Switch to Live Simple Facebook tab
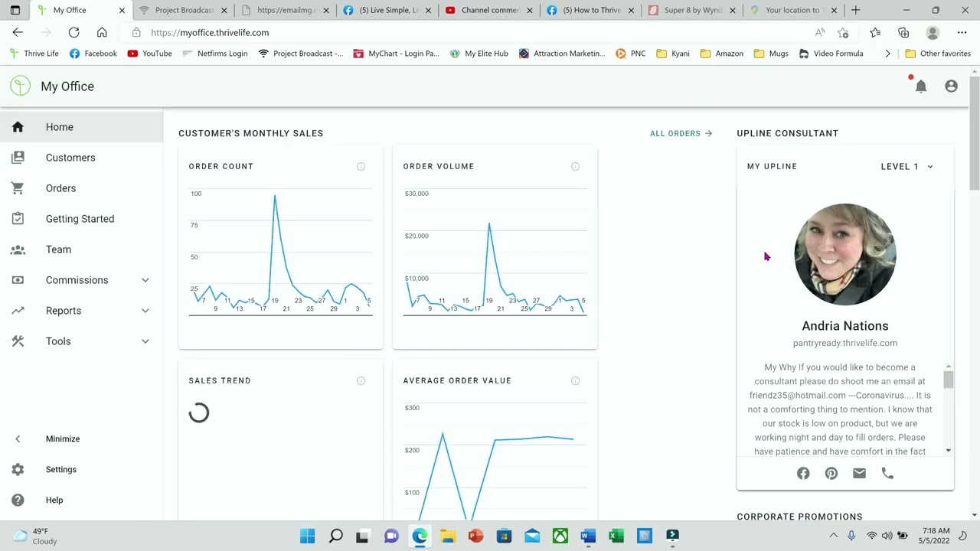 pyautogui.click(x=387, y=10)
